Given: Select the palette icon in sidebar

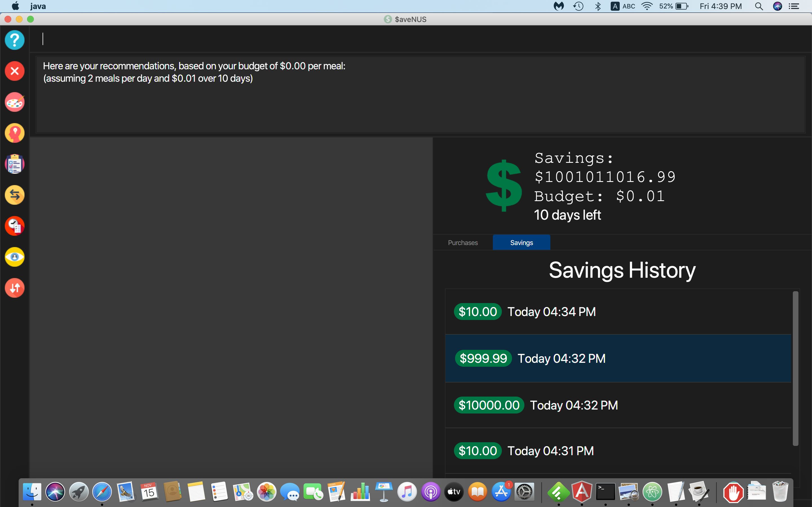Looking at the screenshot, I should pyautogui.click(x=15, y=102).
